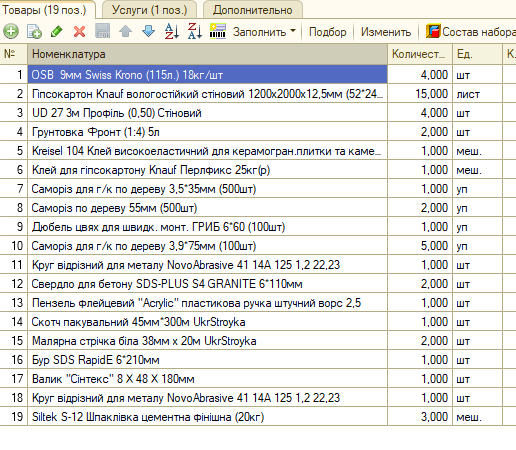This screenshot has height=450, width=516.
Task: Move row down with the blue down arrow
Action: [148, 32]
